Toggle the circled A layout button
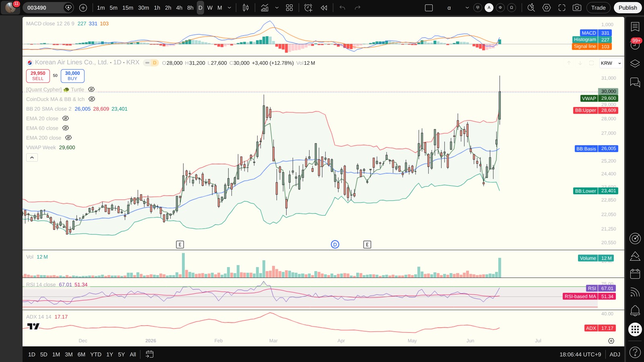The image size is (644, 362). 489,8
